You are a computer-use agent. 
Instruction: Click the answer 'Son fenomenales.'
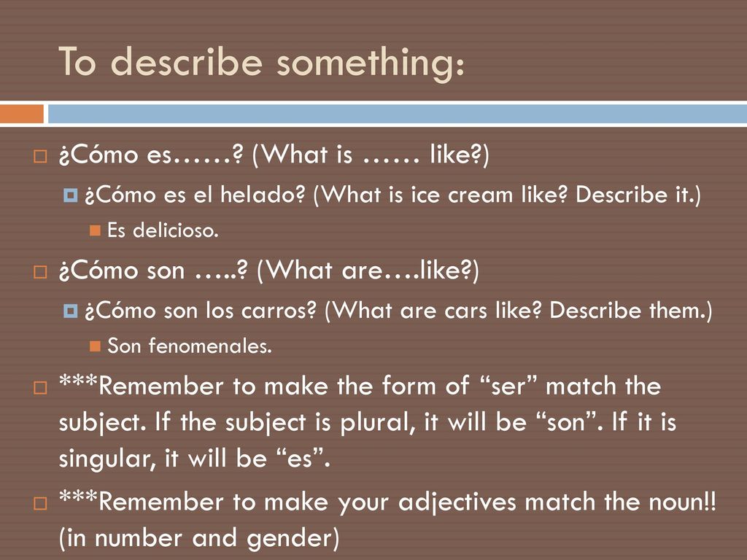tap(190, 346)
